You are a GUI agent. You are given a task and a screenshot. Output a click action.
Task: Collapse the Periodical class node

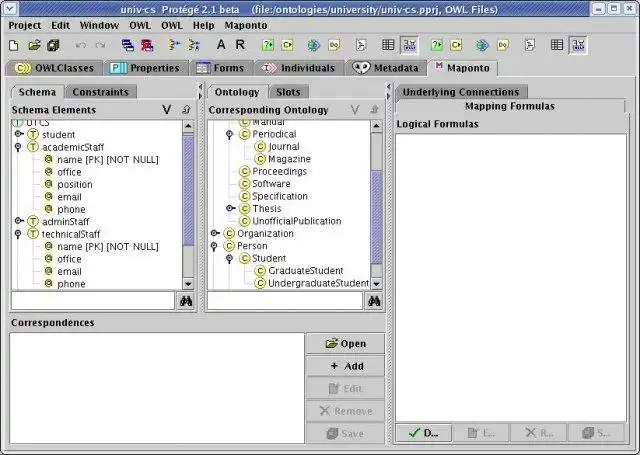coord(229,134)
